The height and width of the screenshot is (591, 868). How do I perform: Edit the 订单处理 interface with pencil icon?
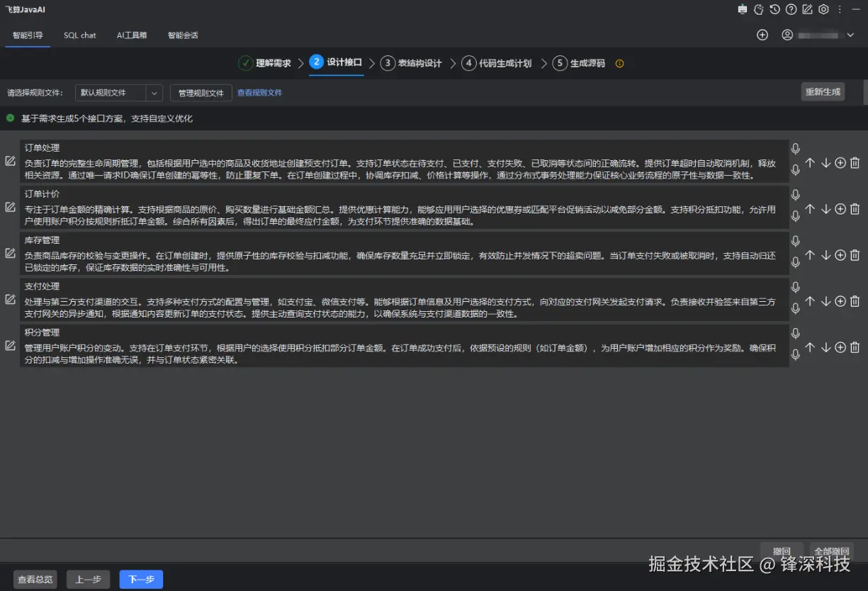[10, 161]
